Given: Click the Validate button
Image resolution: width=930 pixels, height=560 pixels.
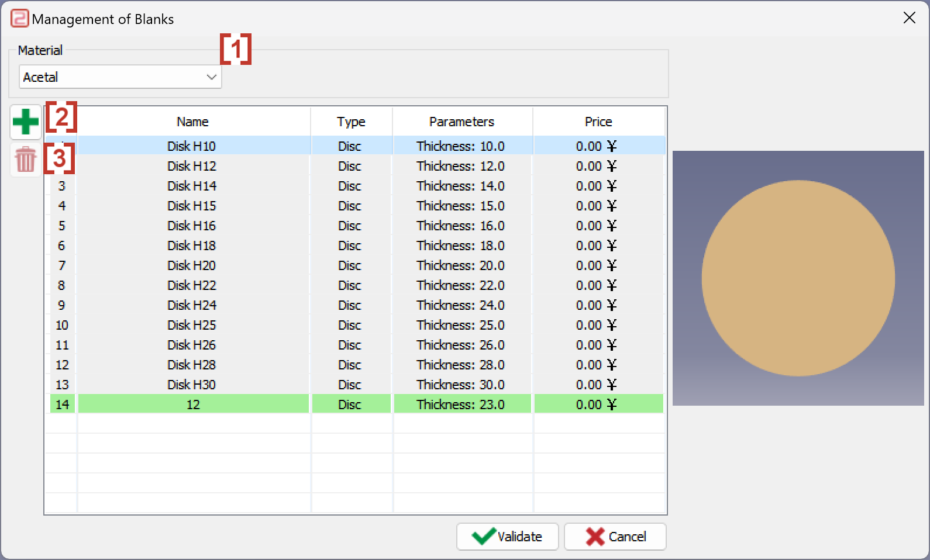Looking at the screenshot, I should pyautogui.click(x=508, y=537).
